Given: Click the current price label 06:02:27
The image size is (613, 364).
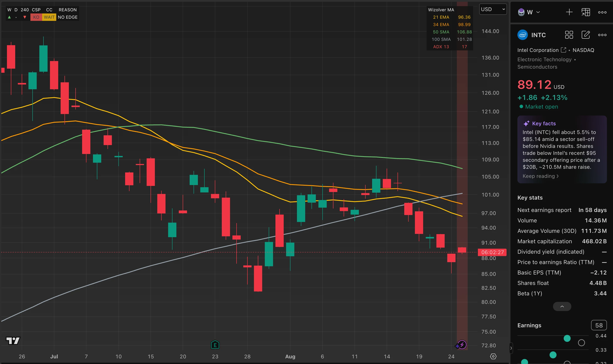Looking at the screenshot, I should (492, 252).
